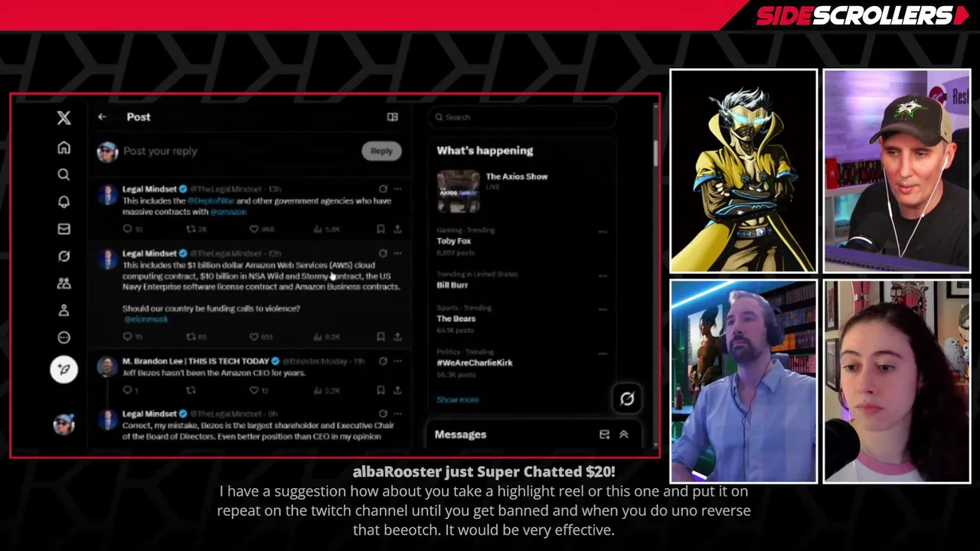Bookmark M. Brandon Lee's reply
Screen dimensions: 980x551
(x=381, y=390)
